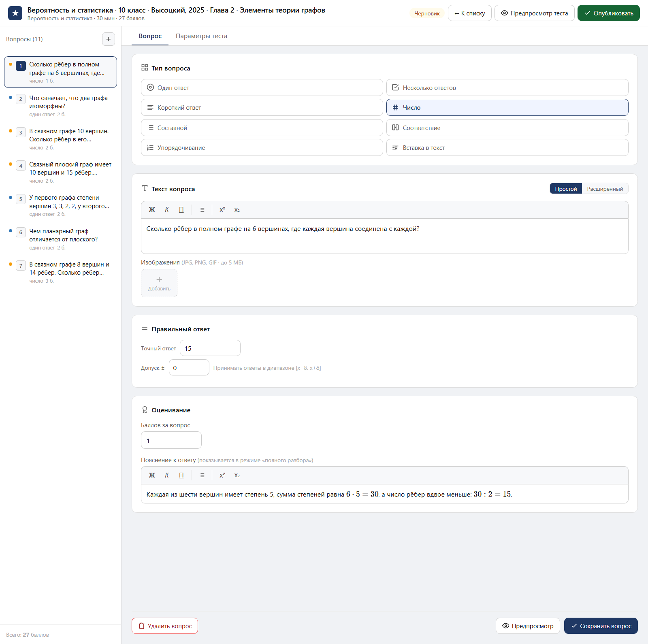Apply subscript in explanation toolbar
The image size is (648, 644).
(237, 476)
